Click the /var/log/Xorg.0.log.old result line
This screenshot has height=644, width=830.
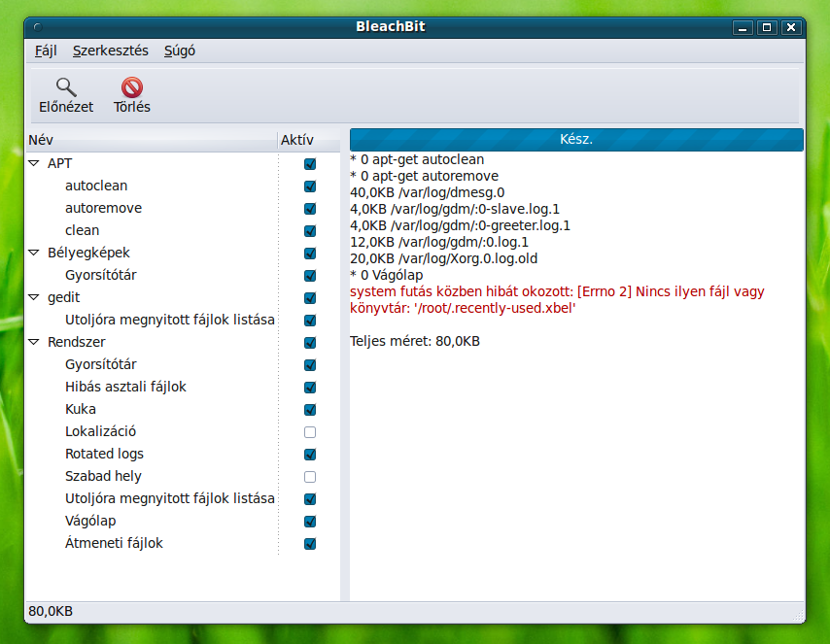tap(443, 258)
